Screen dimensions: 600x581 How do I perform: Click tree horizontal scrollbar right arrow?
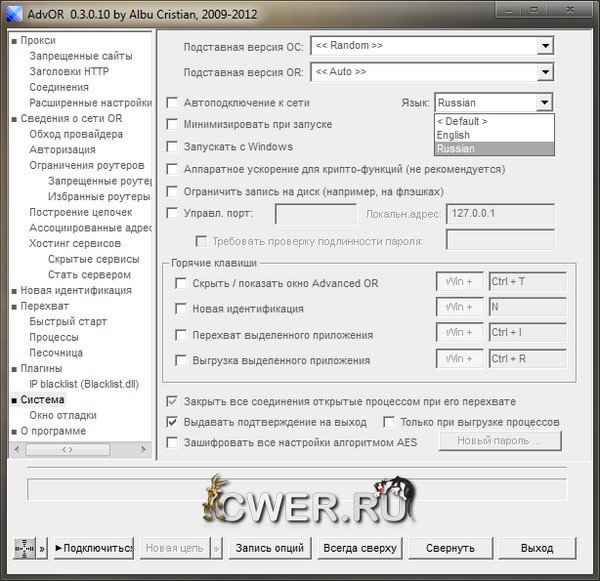[144, 449]
